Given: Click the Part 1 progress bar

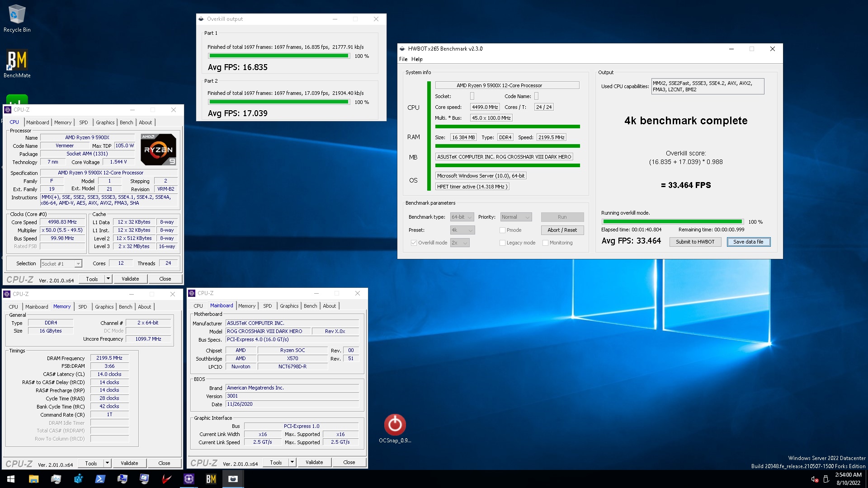Looking at the screenshot, I should (278, 56).
